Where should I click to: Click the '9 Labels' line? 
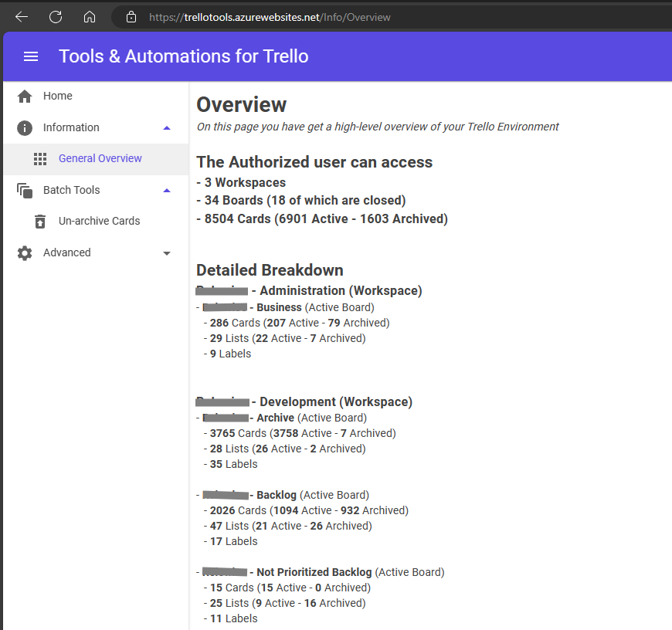tap(227, 354)
